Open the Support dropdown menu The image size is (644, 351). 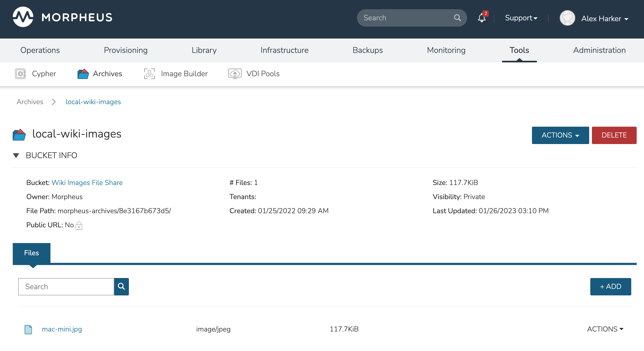point(521,18)
